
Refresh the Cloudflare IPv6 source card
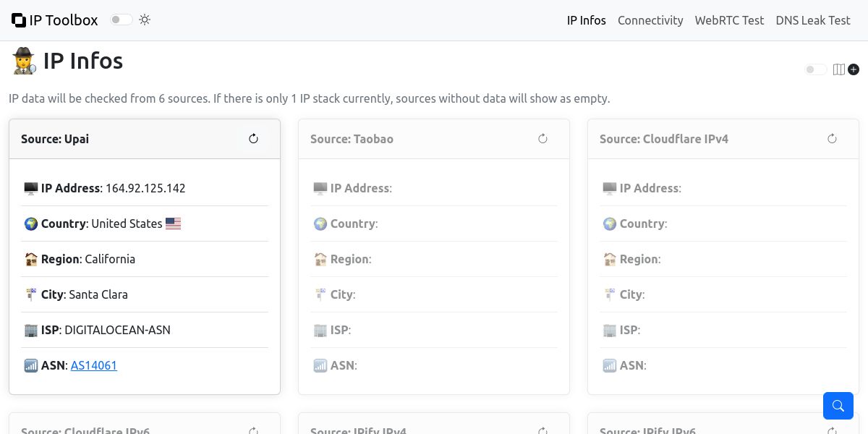click(x=253, y=430)
